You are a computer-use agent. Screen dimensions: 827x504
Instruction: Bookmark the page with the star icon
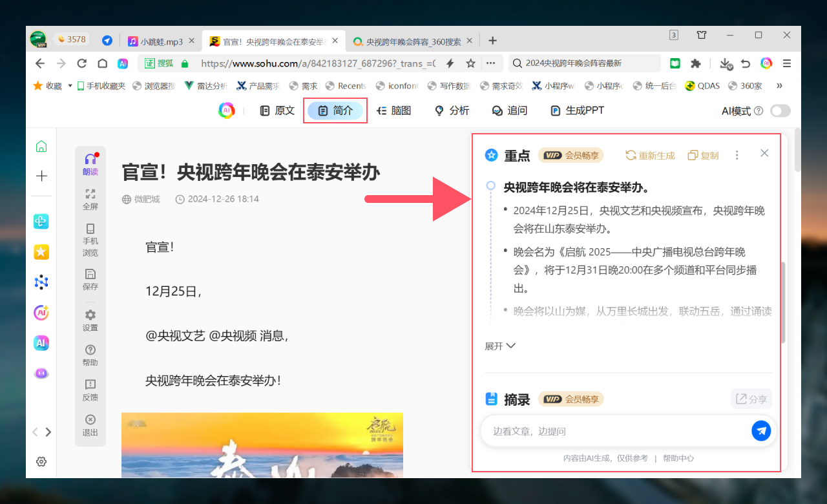[x=471, y=63]
